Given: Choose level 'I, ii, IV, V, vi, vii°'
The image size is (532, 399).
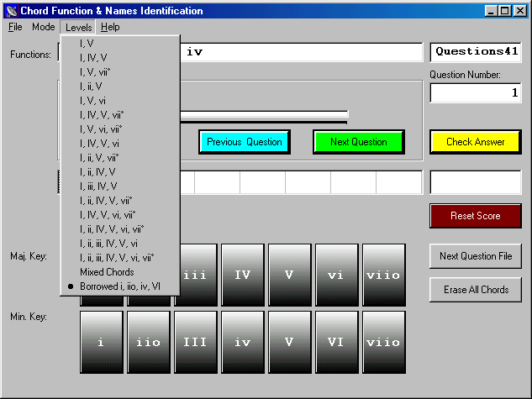Looking at the screenshot, I should click(120, 229).
